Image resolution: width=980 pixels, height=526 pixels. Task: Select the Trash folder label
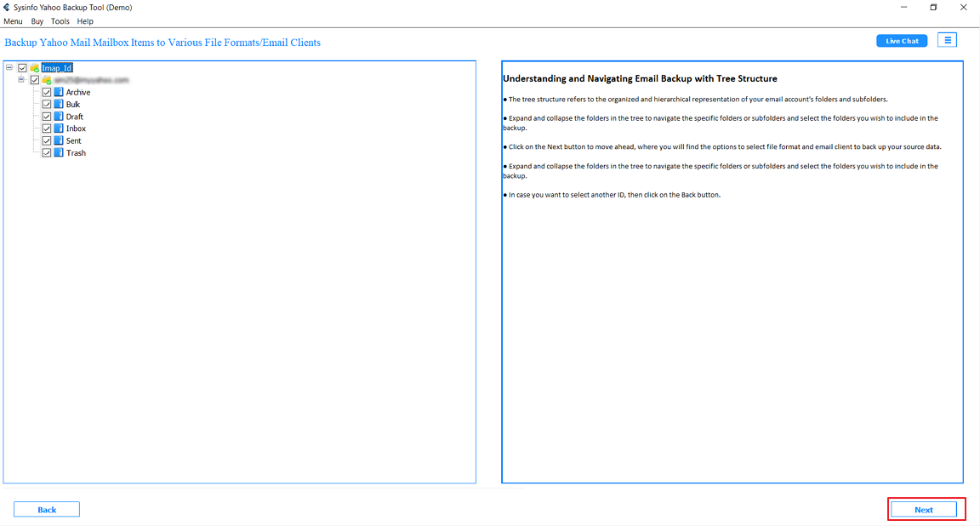(x=77, y=152)
